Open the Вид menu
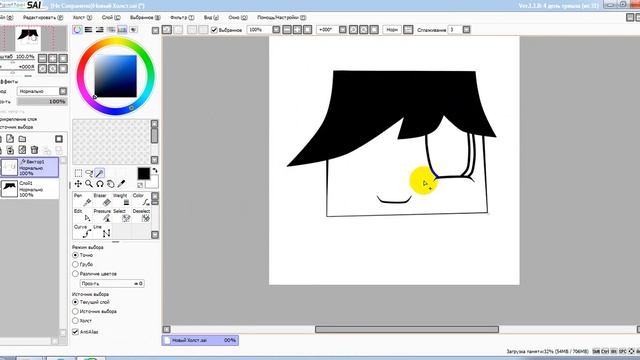 211,18
